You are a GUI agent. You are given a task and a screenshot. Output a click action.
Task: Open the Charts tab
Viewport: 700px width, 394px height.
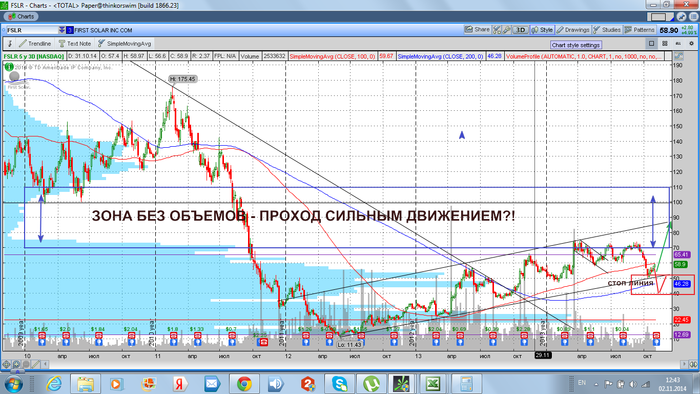click(21, 17)
